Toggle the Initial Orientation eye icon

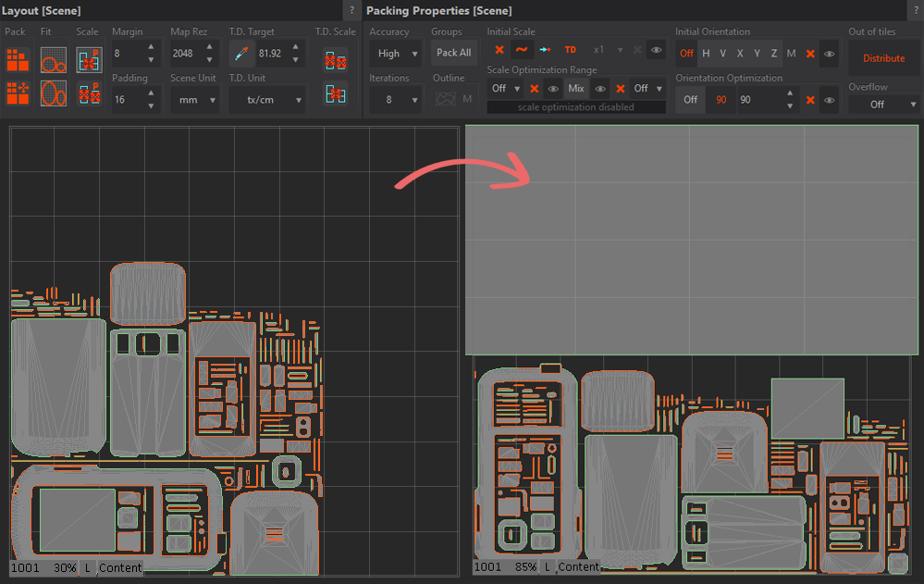(830, 54)
